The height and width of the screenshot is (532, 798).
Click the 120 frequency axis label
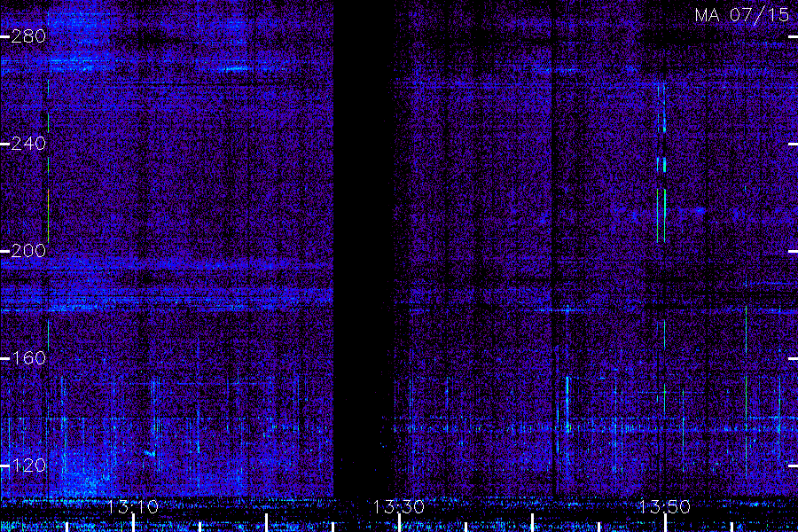28,465
